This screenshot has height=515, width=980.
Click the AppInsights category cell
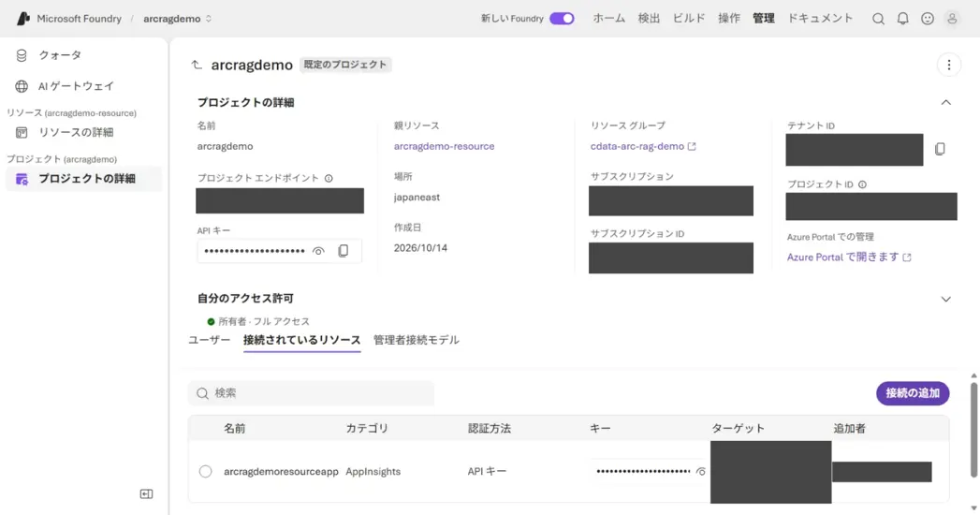point(373,471)
